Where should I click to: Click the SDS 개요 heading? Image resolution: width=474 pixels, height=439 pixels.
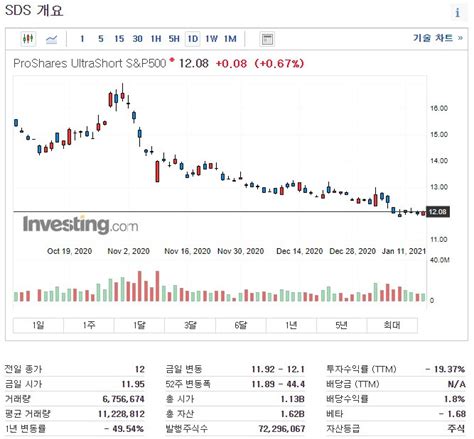pos(34,11)
